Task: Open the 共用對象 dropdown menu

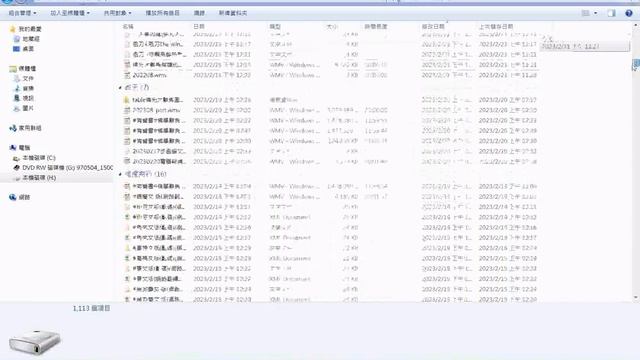Action: tap(117, 13)
